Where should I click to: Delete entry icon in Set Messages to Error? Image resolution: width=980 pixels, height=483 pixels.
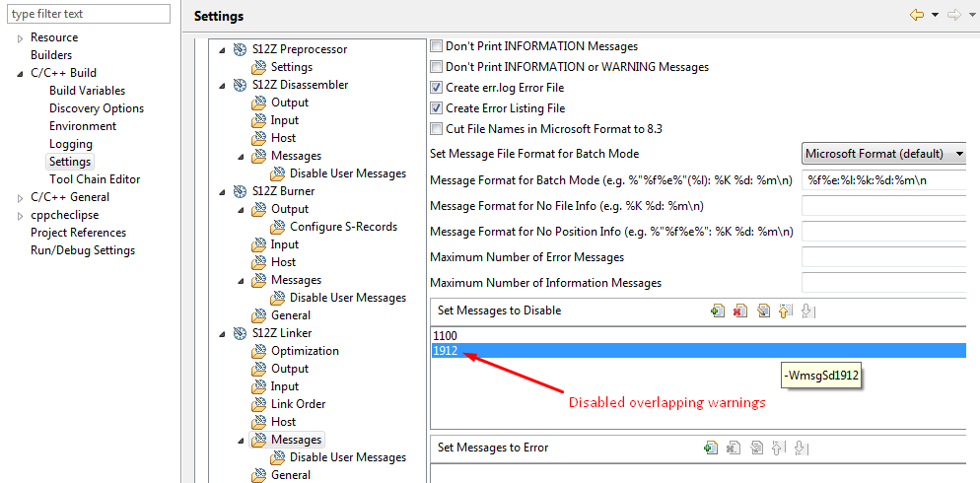(734, 448)
